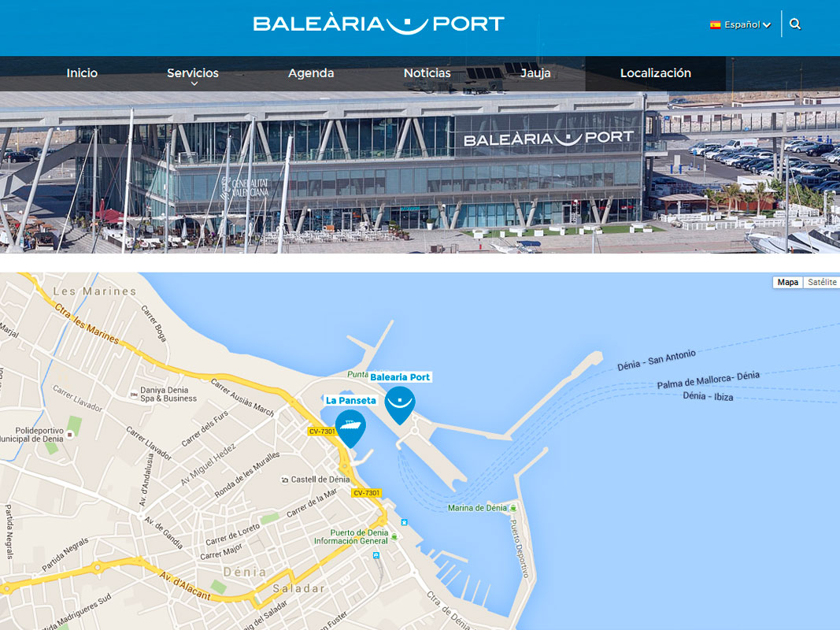This screenshot has width=840, height=630.
Task: Open the Inicio menu item
Action: pyautogui.click(x=82, y=73)
